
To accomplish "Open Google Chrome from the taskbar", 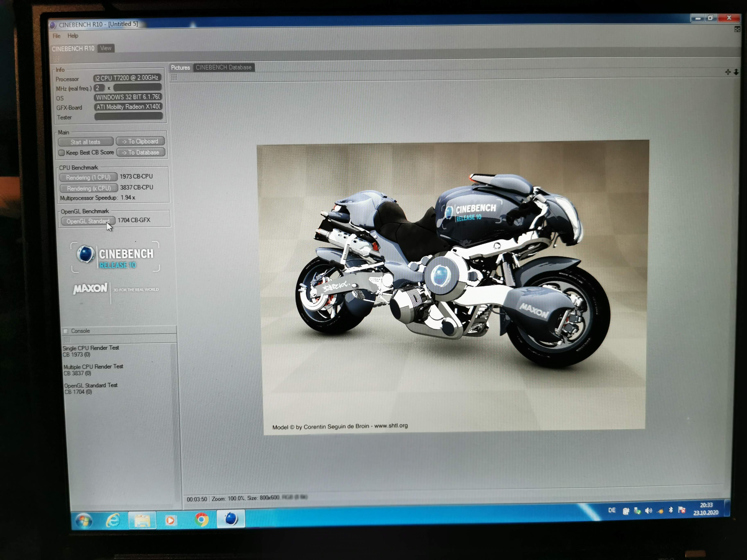I will click(202, 519).
